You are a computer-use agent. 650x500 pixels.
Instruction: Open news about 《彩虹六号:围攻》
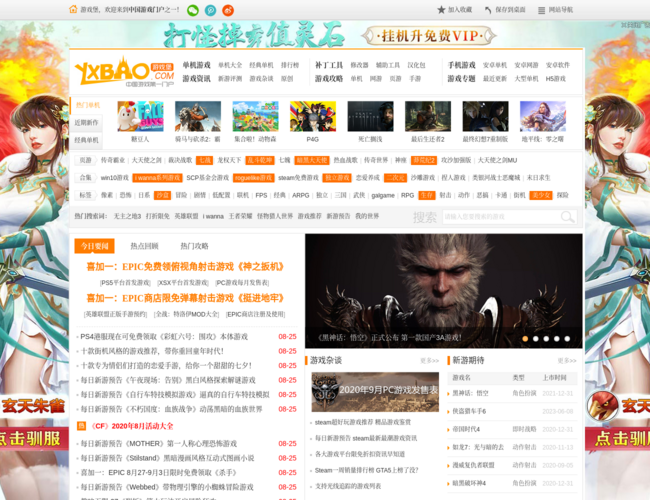pos(164,337)
